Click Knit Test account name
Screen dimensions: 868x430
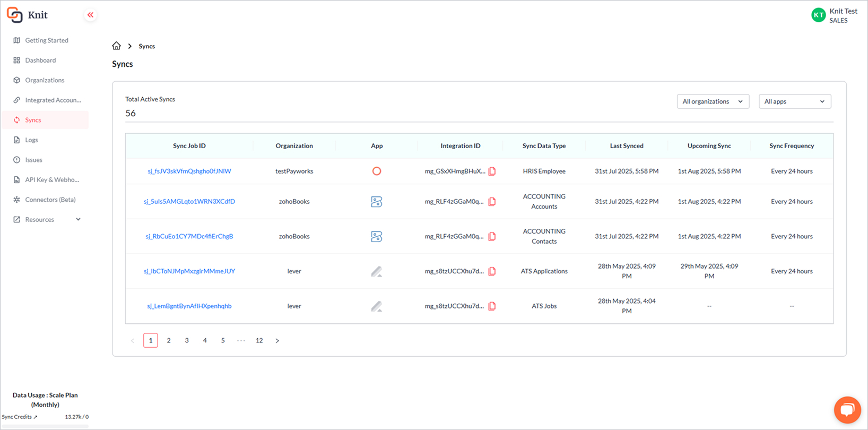(x=844, y=11)
